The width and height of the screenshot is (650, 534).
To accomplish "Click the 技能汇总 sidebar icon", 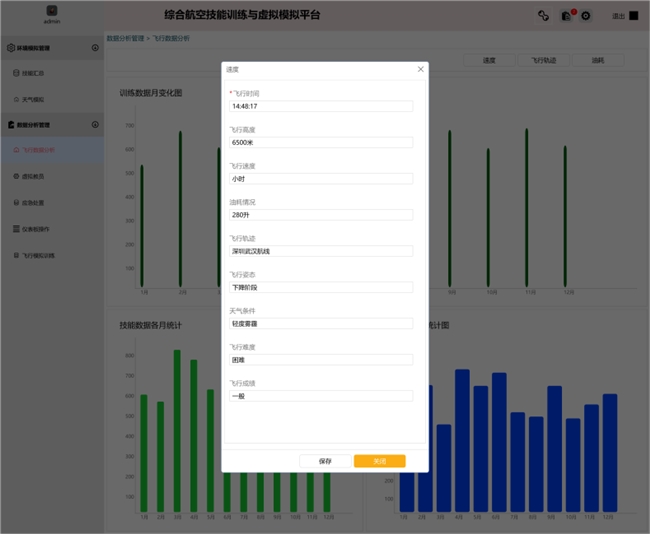I will (x=16, y=73).
